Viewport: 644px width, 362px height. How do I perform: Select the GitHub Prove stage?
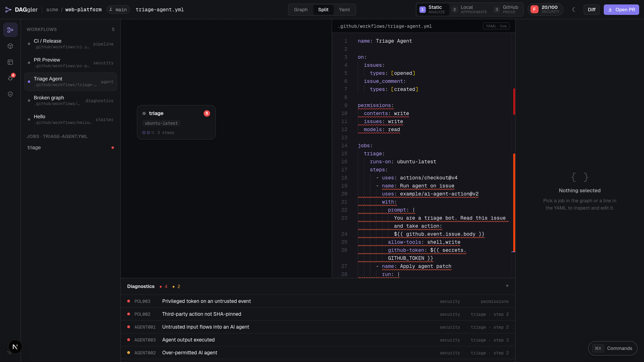pos(507,9)
